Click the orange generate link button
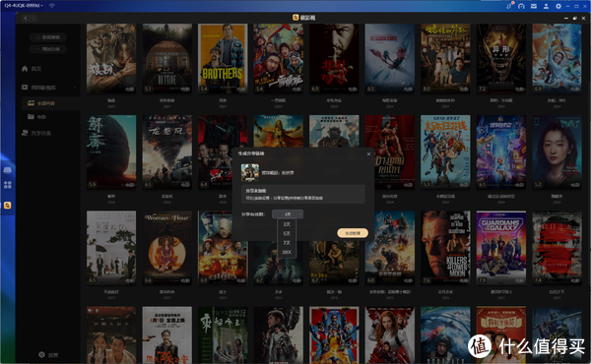591x364 pixels. point(353,233)
